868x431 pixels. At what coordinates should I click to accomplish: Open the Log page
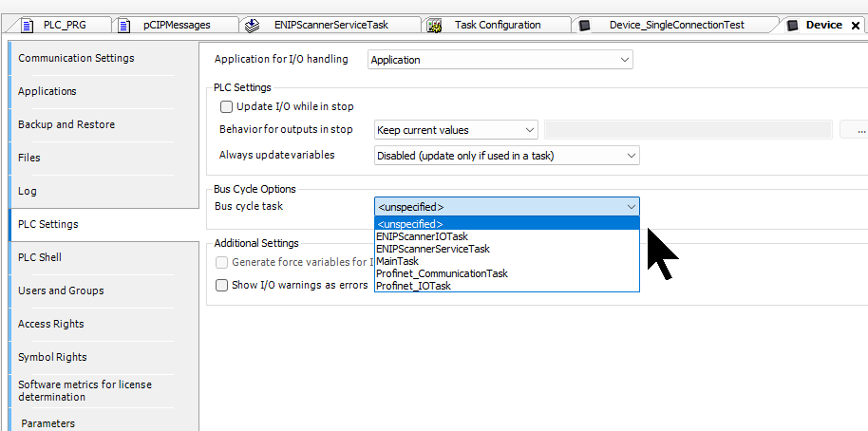(104, 191)
